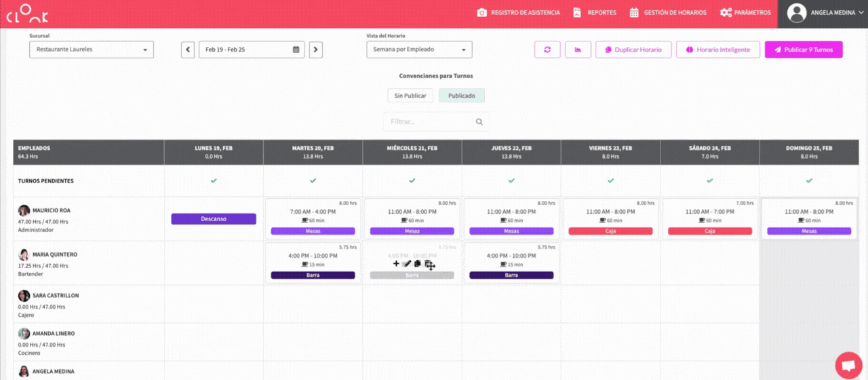Toggle the Sin Publicar convention filter
The width and height of the screenshot is (868, 380).
410,96
